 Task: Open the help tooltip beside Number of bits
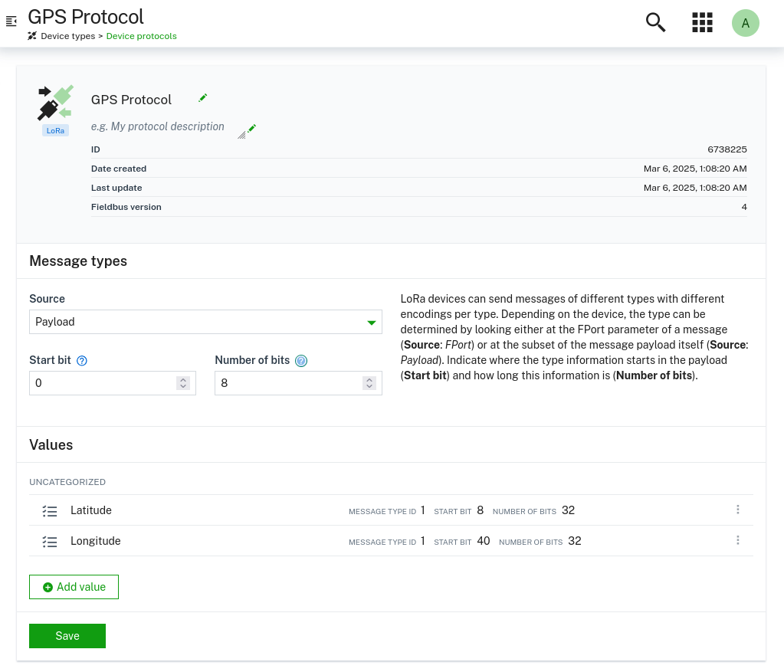point(301,360)
